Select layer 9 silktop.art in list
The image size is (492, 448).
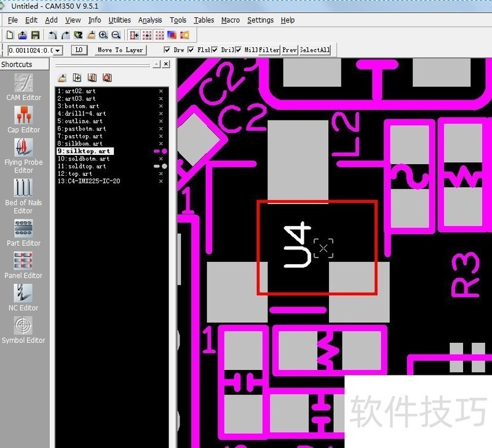tap(85, 151)
